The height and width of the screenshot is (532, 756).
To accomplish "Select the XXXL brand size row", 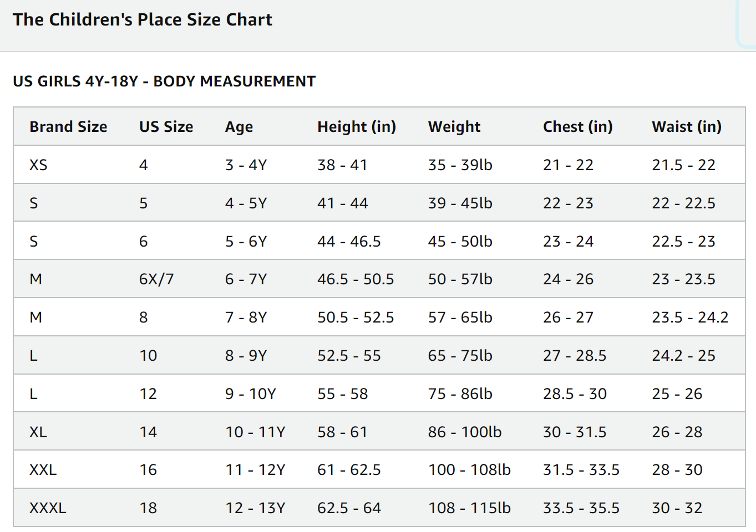I will click(379, 508).
